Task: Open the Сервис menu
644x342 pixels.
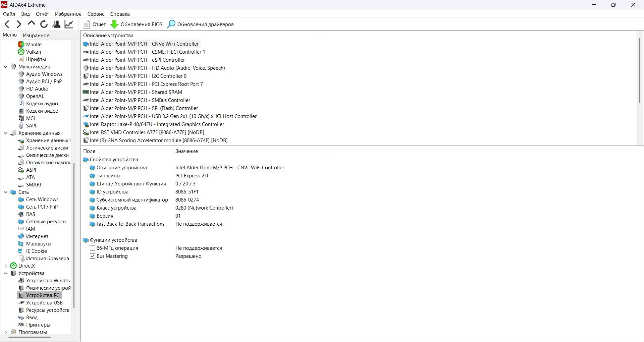Action: click(x=96, y=14)
